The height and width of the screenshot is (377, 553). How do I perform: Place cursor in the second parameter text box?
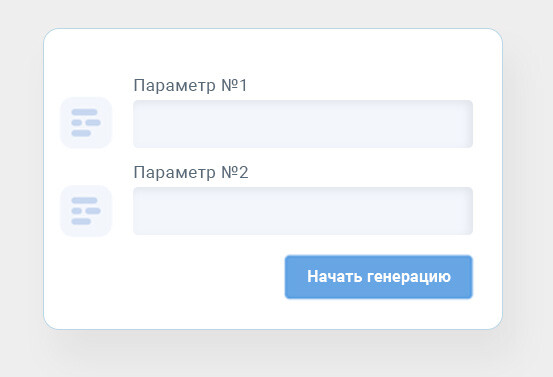(x=303, y=211)
